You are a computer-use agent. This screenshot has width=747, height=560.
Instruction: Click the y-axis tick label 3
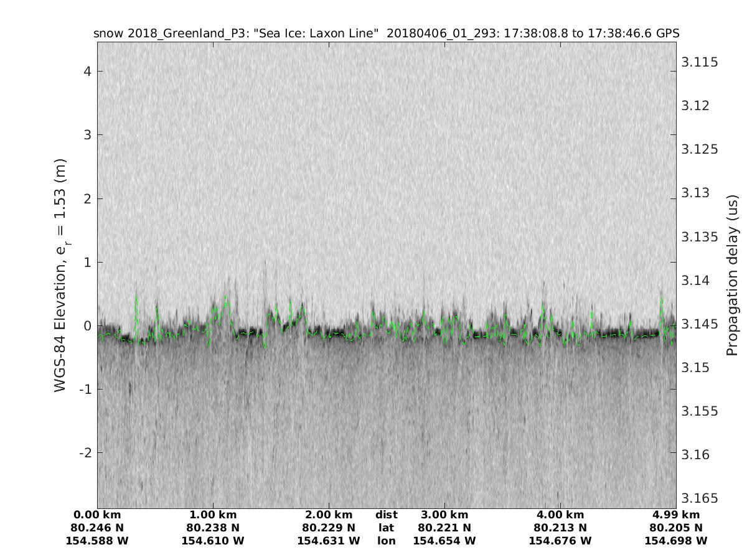[88, 135]
